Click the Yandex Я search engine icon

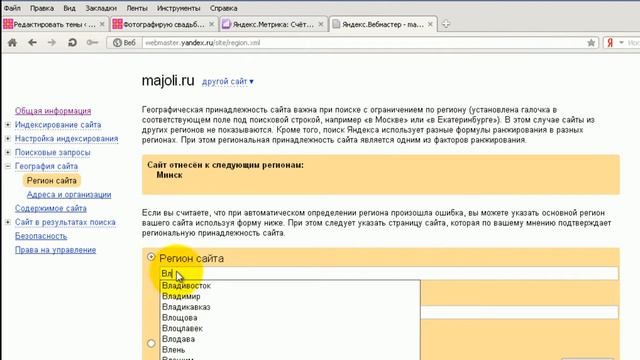point(610,42)
